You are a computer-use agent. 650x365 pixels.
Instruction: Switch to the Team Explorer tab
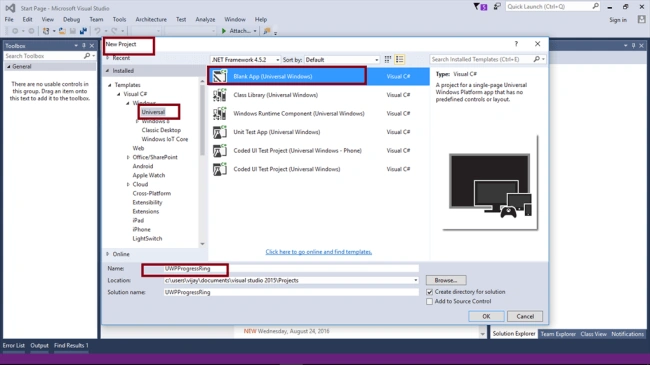(558, 334)
